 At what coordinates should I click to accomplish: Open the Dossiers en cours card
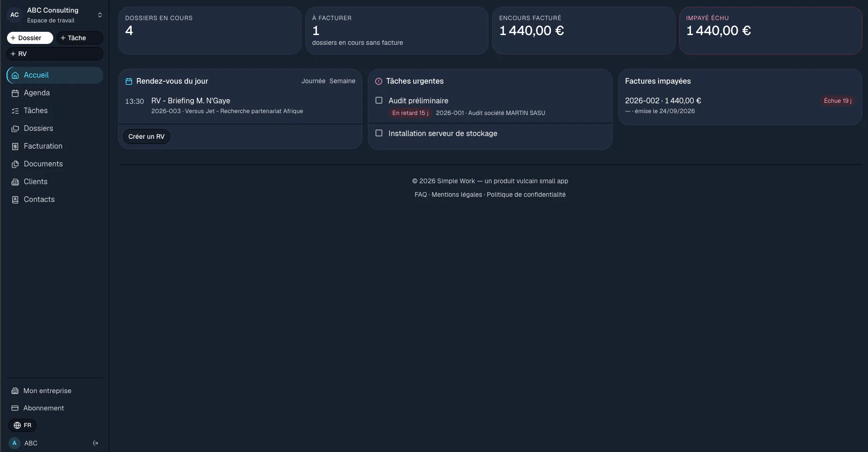[x=210, y=30]
